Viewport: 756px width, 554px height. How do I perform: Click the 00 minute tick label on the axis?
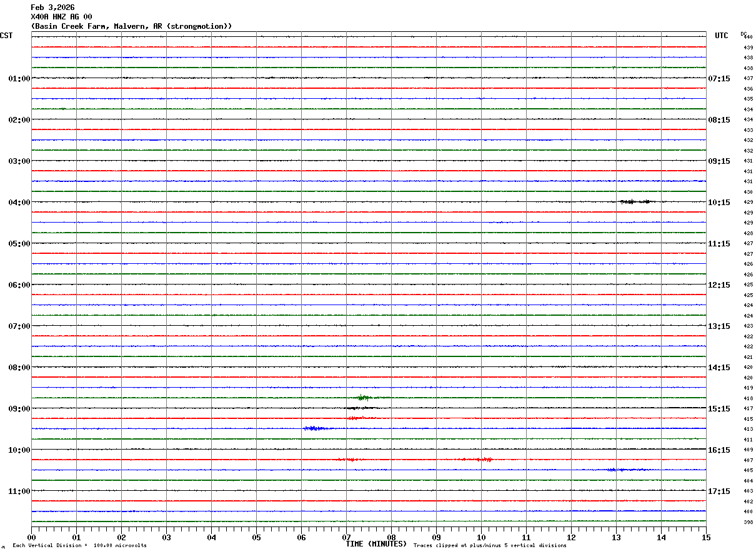[x=31, y=538]
